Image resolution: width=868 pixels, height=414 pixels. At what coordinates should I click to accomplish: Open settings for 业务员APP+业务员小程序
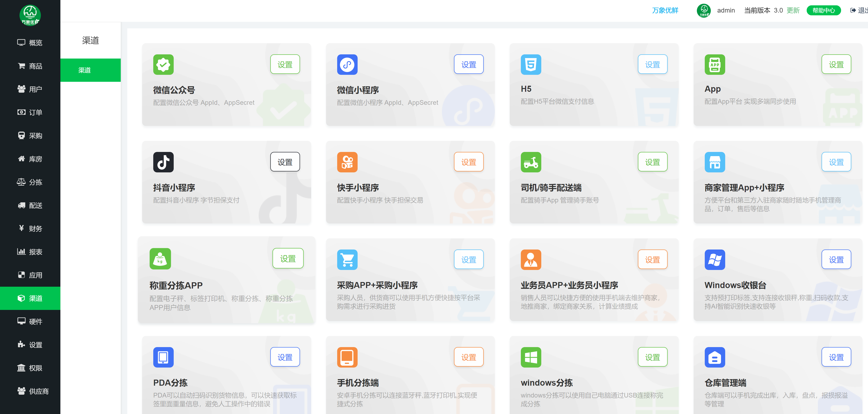point(652,260)
